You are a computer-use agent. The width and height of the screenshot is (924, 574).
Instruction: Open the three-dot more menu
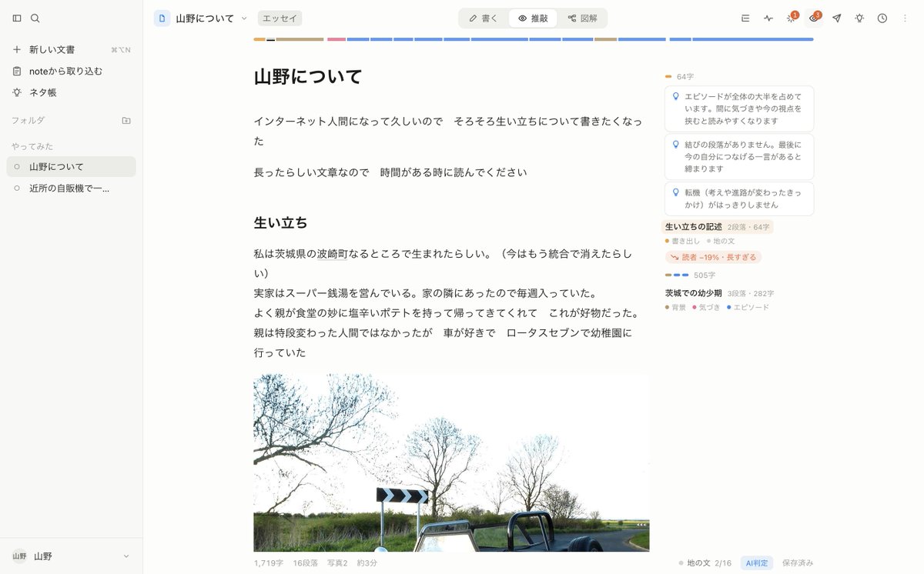[905, 18]
